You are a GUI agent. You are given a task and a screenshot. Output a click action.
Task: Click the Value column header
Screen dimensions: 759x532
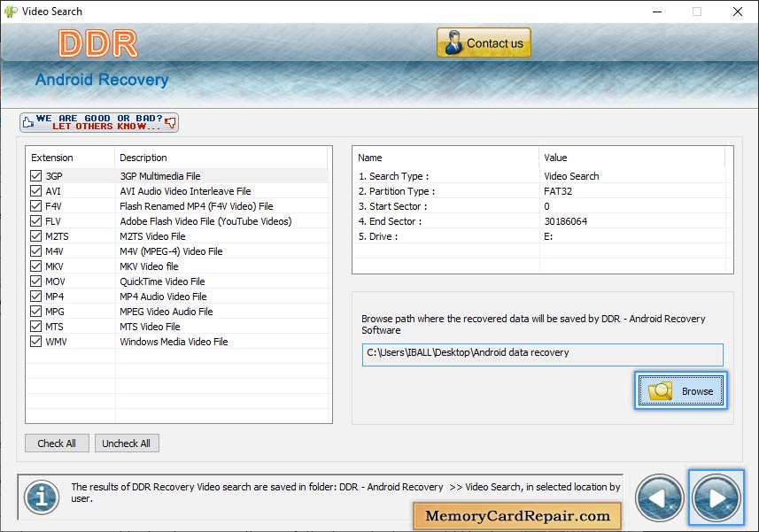(x=631, y=158)
